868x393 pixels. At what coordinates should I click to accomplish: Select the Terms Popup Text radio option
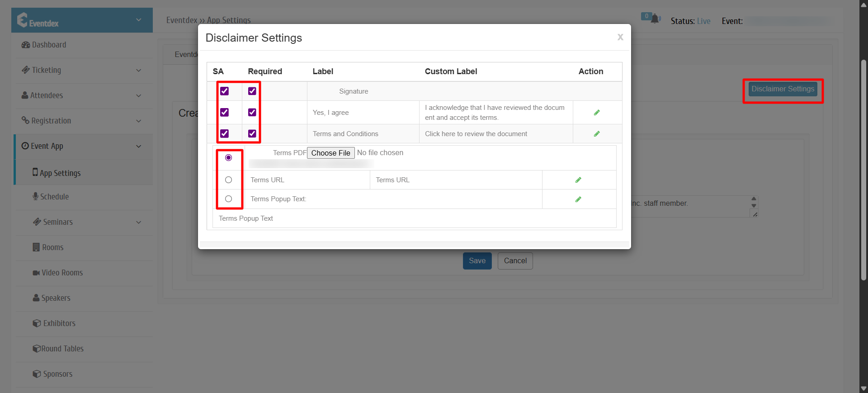(x=229, y=199)
